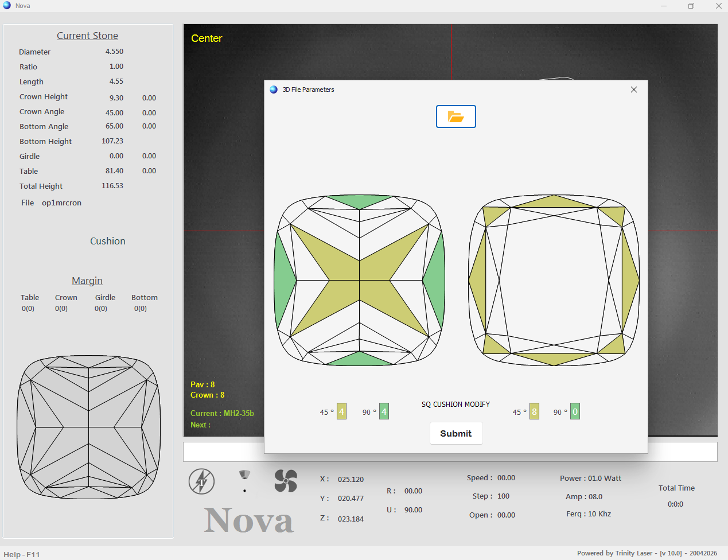Open Help - F11 link
Viewport: 728px width, 560px height.
tap(22, 554)
